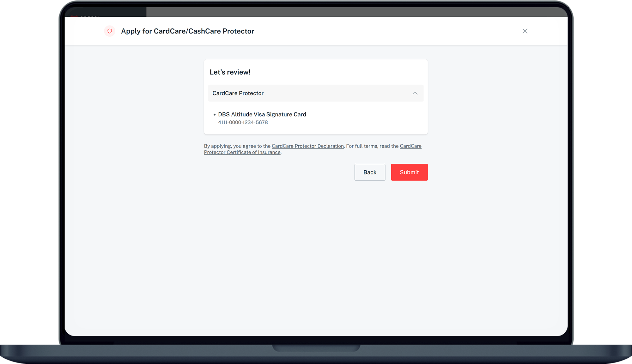Click the "Let's review!" heading

click(x=230, y=72)
